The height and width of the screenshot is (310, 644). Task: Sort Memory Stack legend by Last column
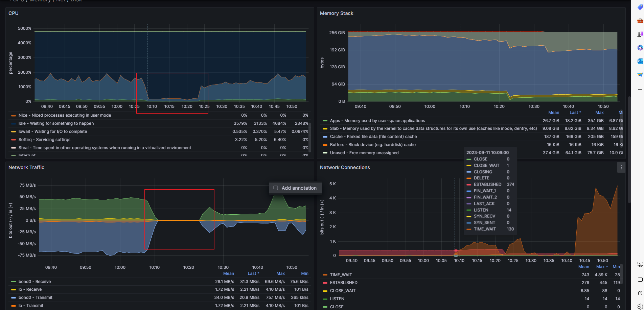click(x=575, y=113)
